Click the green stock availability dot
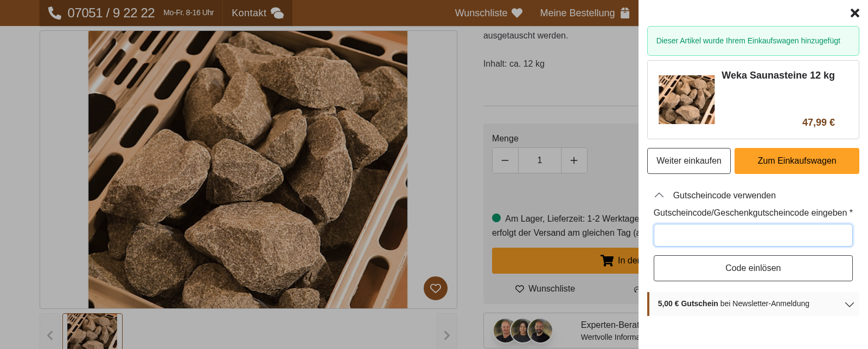This screenshot has width=868, height=349. (x=495, y=218)
